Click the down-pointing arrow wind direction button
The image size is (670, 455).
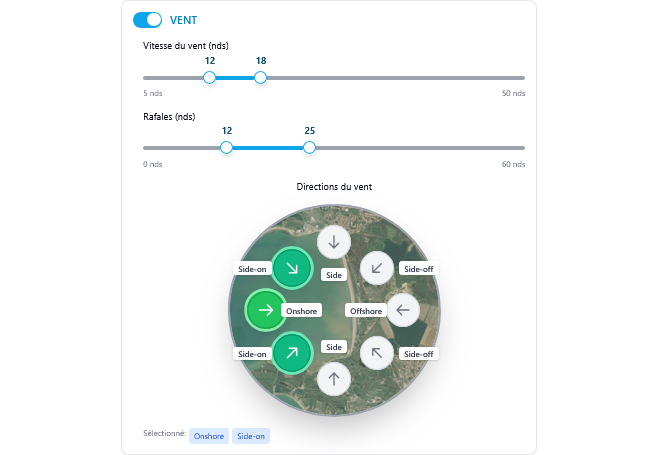click(334, 241)
